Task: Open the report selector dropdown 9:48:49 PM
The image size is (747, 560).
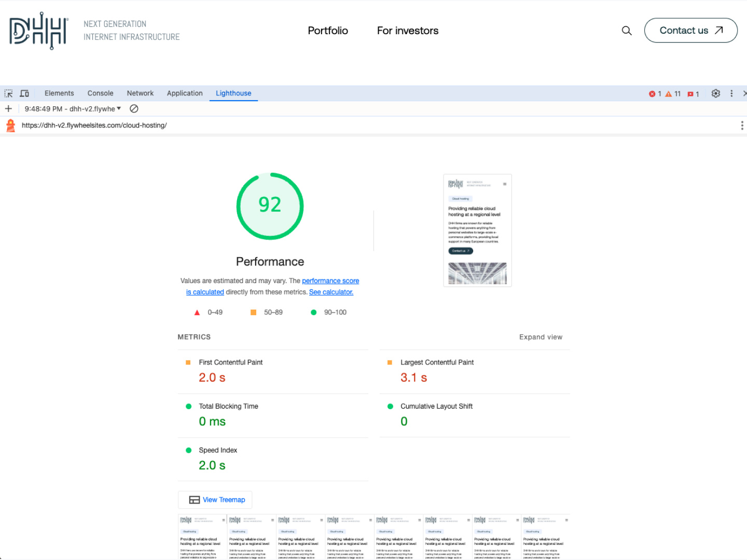Action: click(x=73, y=109)
